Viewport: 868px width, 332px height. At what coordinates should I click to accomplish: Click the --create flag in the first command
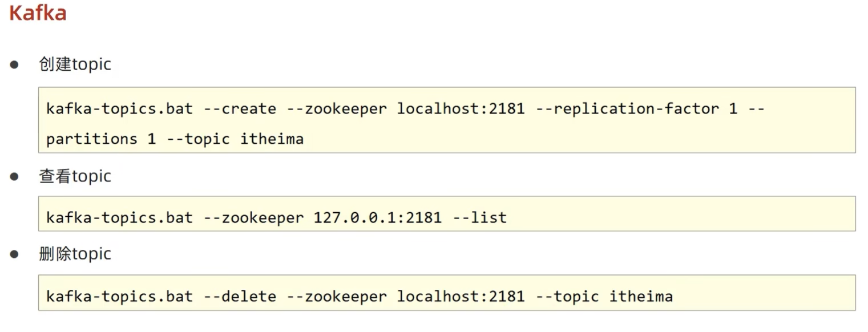(x=240, y=108)
